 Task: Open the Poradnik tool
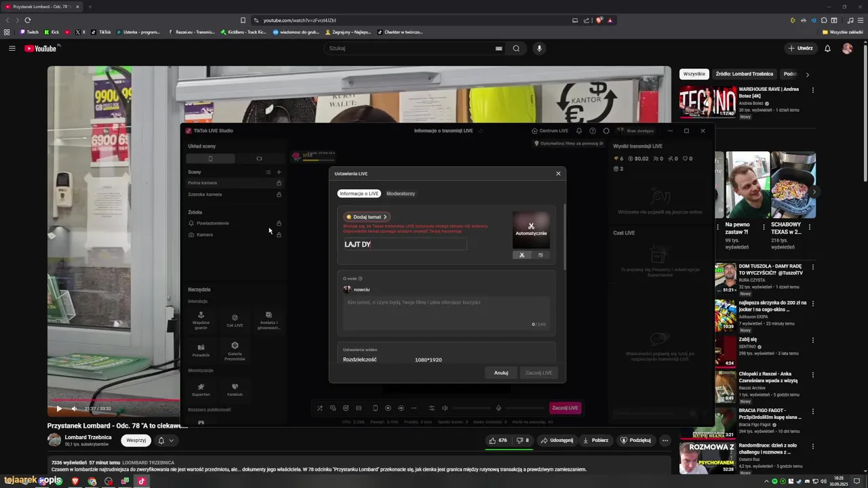(x=201, y=350)
